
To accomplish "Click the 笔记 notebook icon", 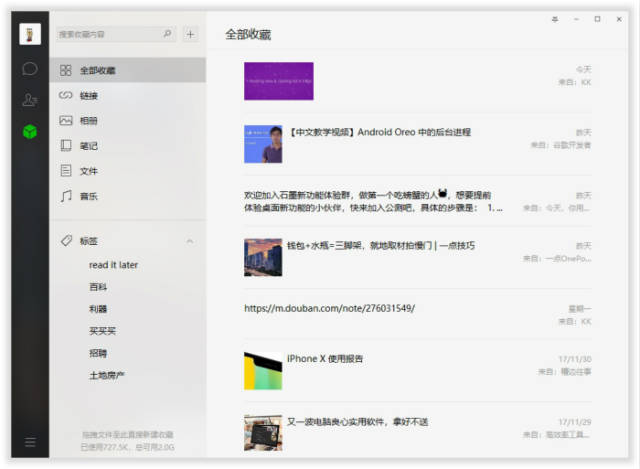I will [x=65, y=146].
